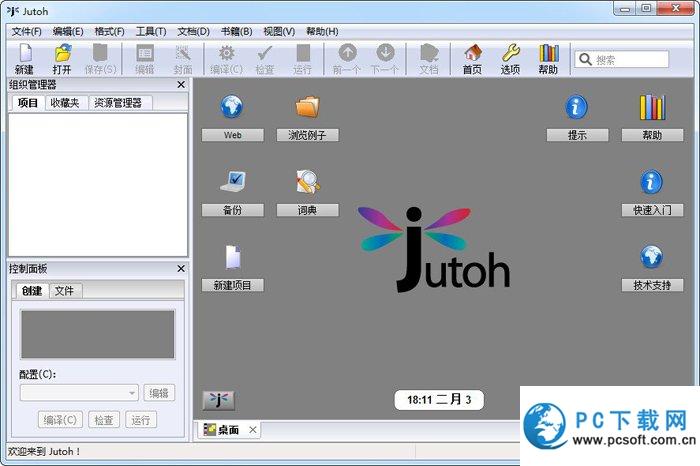700x466 pixels.
Task: Click the 帮助 label button on desktop
Action: (652, 135)
